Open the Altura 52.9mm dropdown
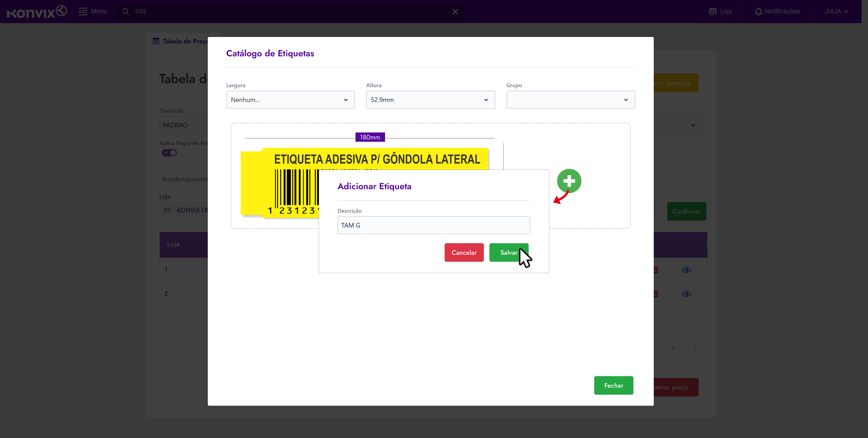 pyautogui.click(x=430, y=100)
